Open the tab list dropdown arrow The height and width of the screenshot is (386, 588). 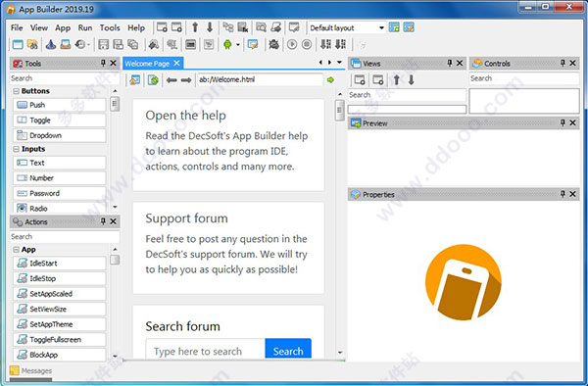[x=339, y=63]
